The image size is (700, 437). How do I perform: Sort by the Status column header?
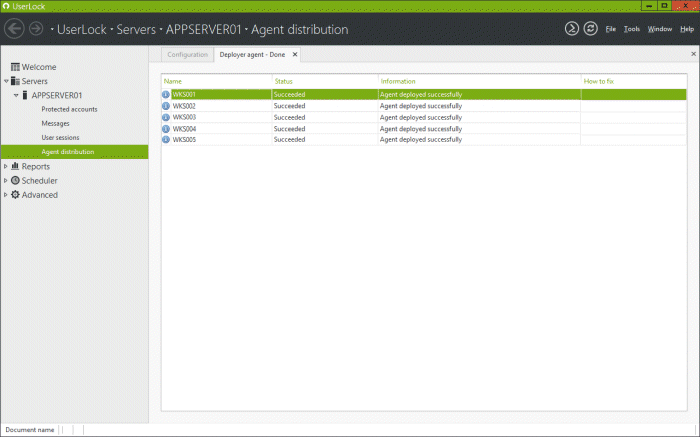tap(283, 81)
